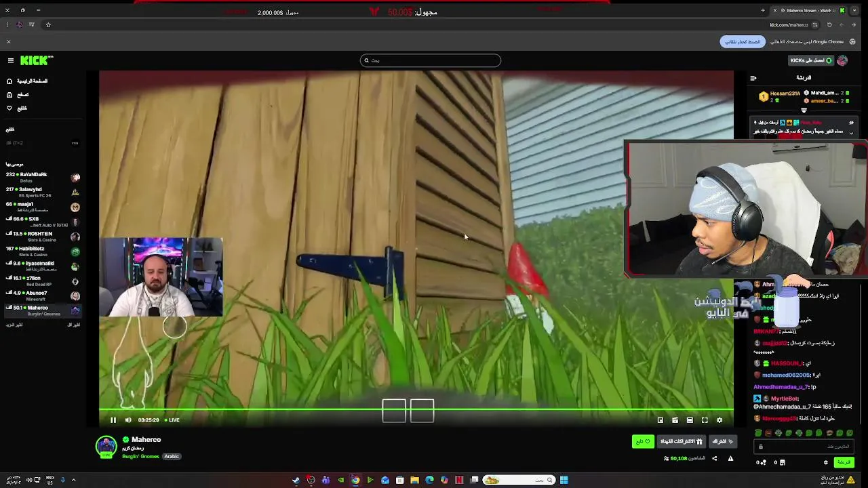This screenshot has width=868, height=488.
Task: Open the video player settings gear
Action: [719, 420]
